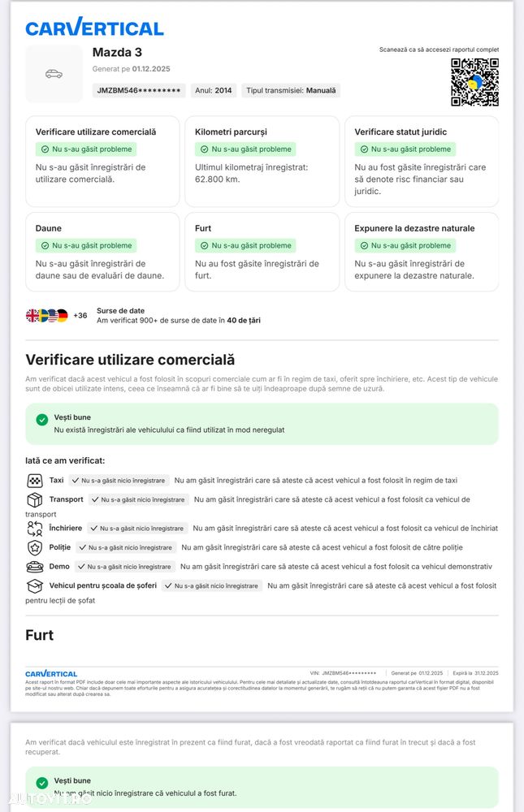524x812 pixels.
Task: Click the Expunere la dezastre naturale card title
Action: point(414,228)
